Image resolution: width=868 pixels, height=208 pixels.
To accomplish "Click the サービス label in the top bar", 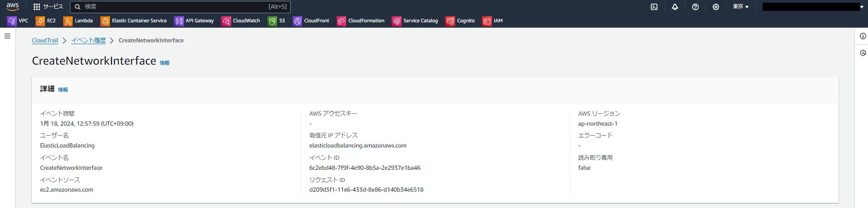I will click(53, 7).
